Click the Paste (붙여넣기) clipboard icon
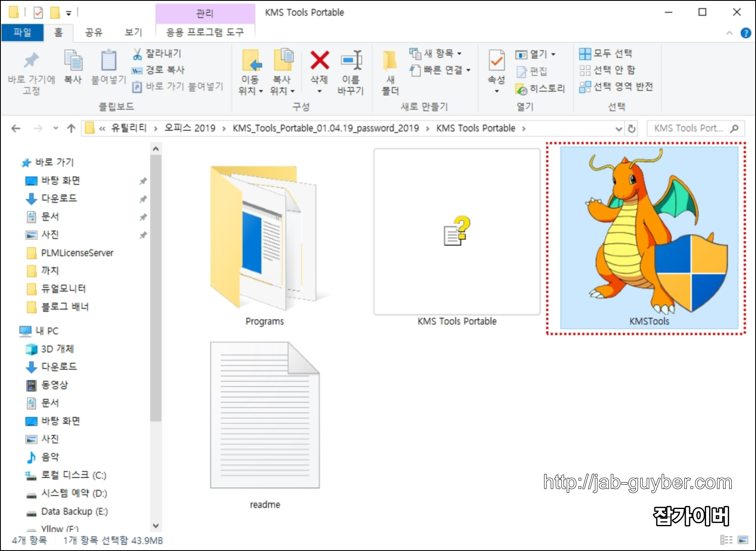 point(108,67)
